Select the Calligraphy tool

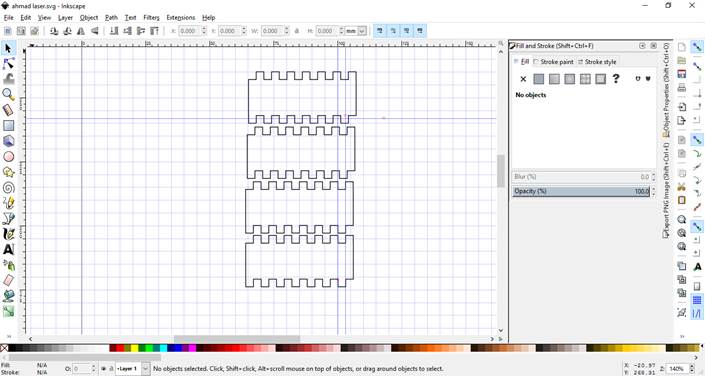8,234
